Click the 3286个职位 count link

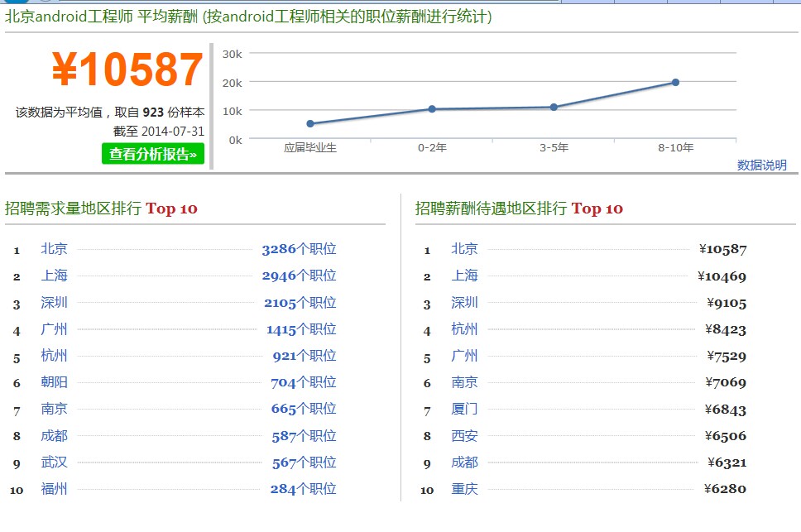(299, 249)
